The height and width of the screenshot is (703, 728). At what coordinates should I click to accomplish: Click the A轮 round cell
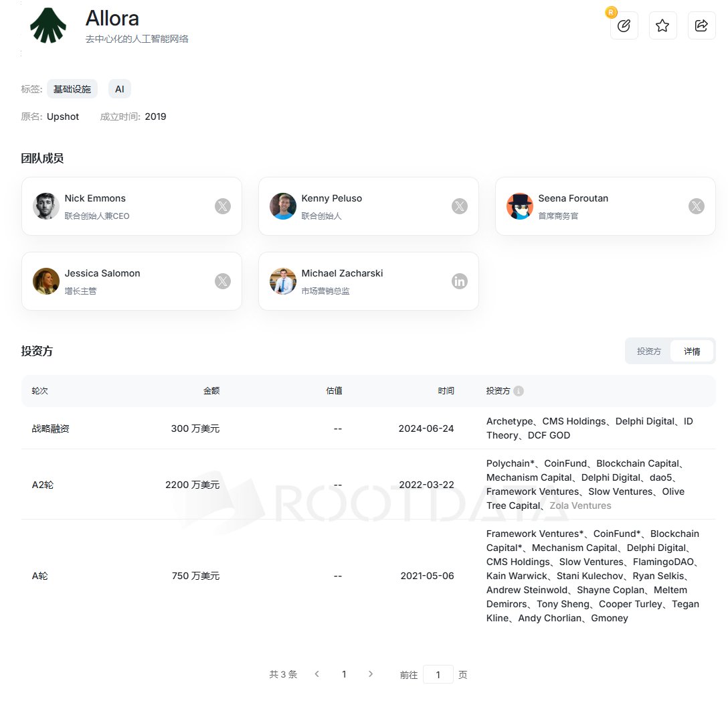pyautogui.click(x=39, y=576)
